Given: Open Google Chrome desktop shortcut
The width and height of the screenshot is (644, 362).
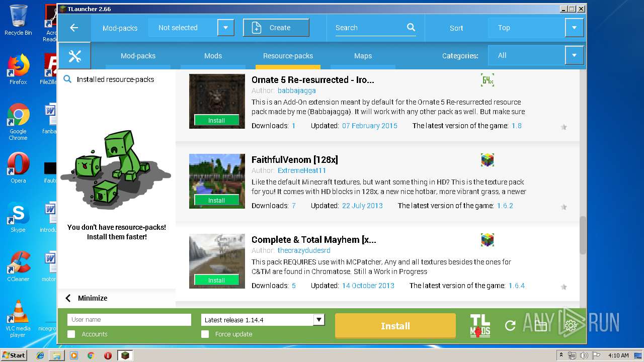Looking at the screenshot, I should [x=18, y=122].
